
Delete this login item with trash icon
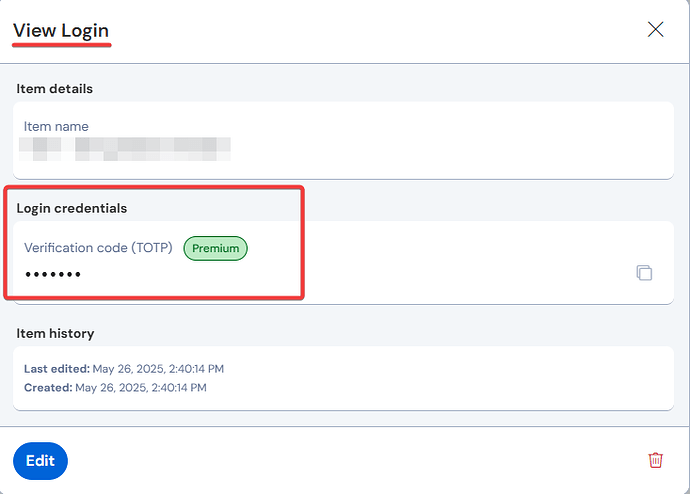[x=655, y=460]
